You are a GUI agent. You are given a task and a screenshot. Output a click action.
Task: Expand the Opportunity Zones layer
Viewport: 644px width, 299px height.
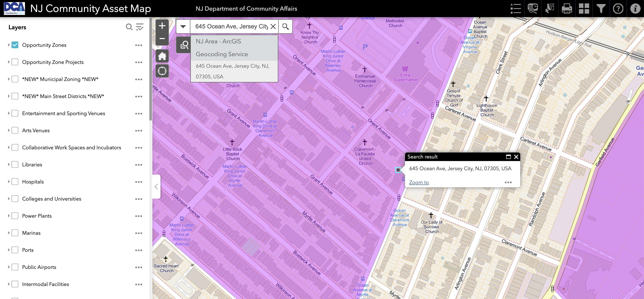click(9, 45)
